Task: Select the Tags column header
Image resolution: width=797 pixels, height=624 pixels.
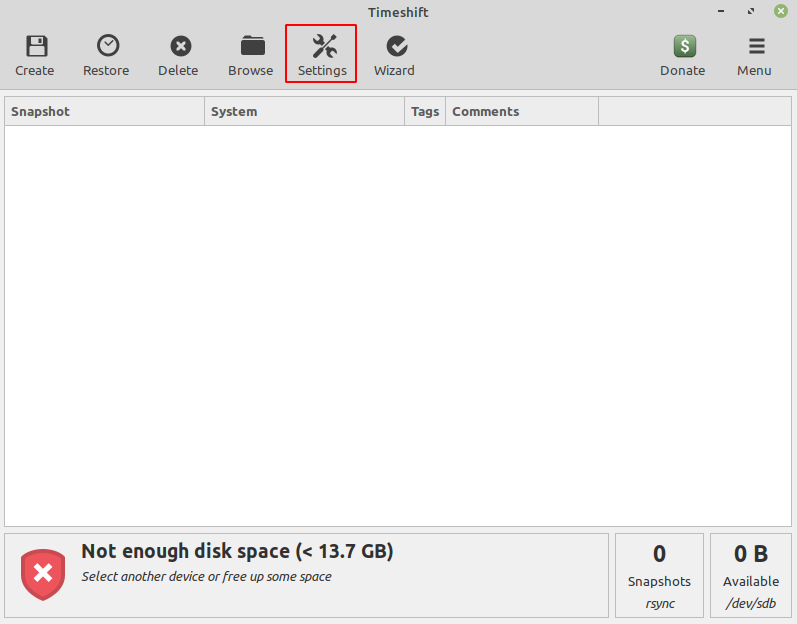Action: pos(425,112)
